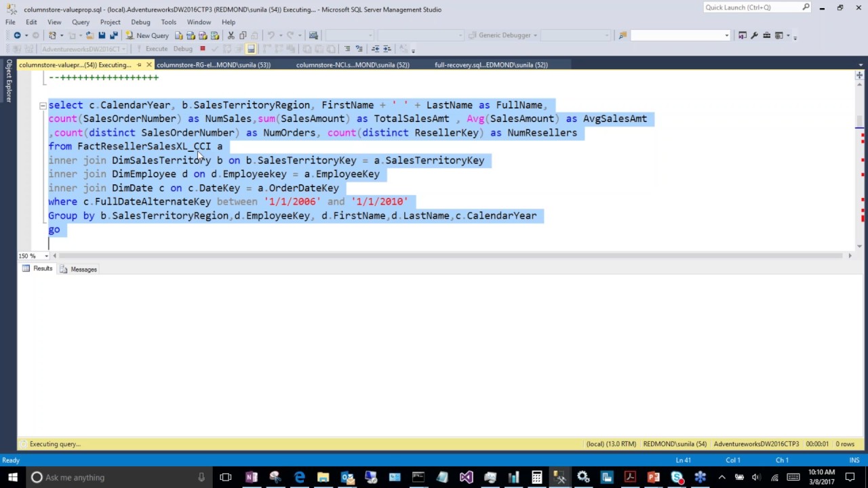Open OneNote from the taskbar

click(x=252, y=477)
